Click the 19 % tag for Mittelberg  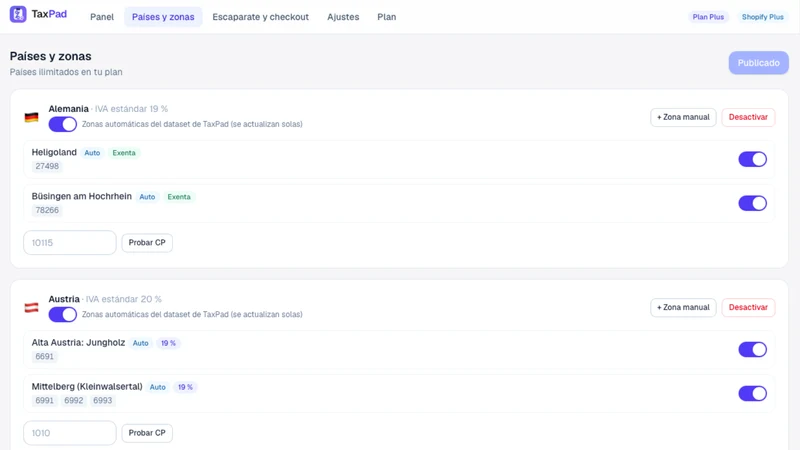[x=185, y=387]
